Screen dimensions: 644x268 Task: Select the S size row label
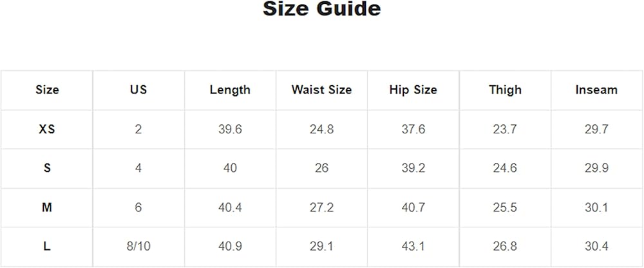point(47,168)
